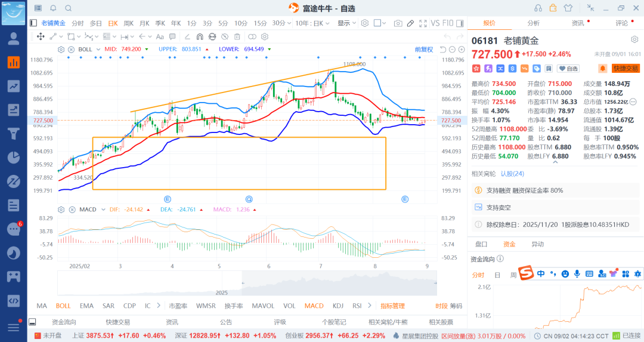Click the chart range navigator overview strip
Viewport: 644px width, 342px height.
tap(247, 284)
